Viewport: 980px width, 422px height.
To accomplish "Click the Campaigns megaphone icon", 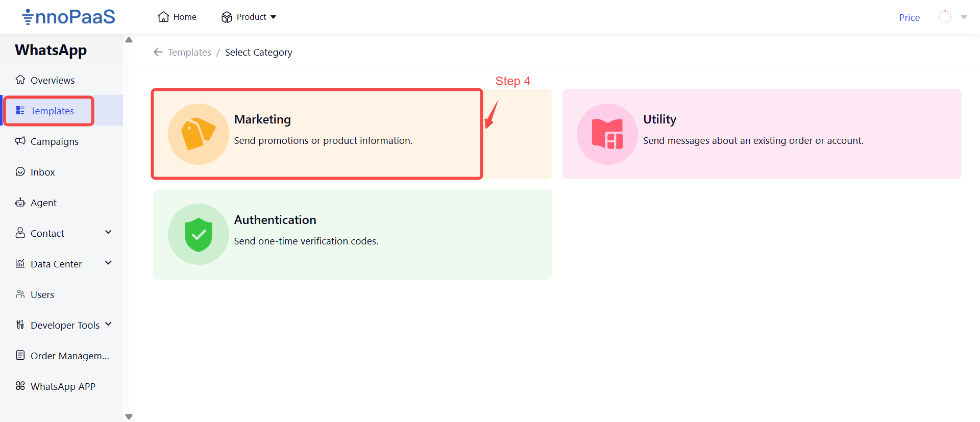I will coord(20,141).
